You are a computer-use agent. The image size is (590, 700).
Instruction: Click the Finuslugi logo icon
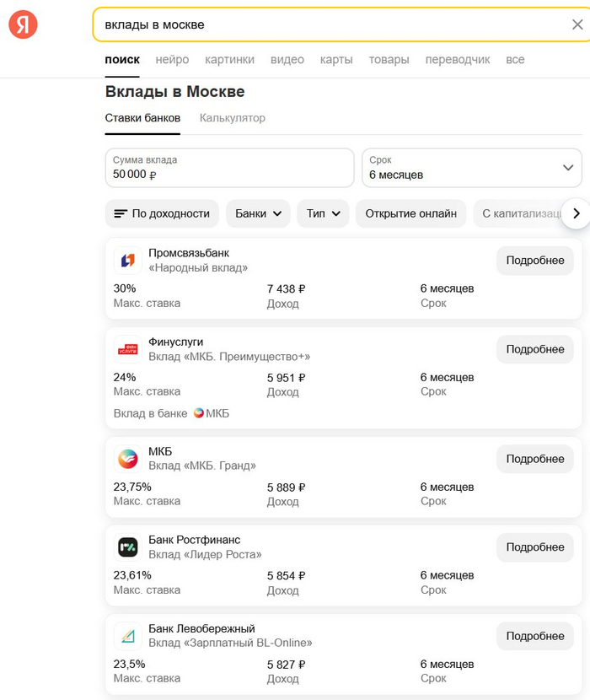(x=128, y=349)
